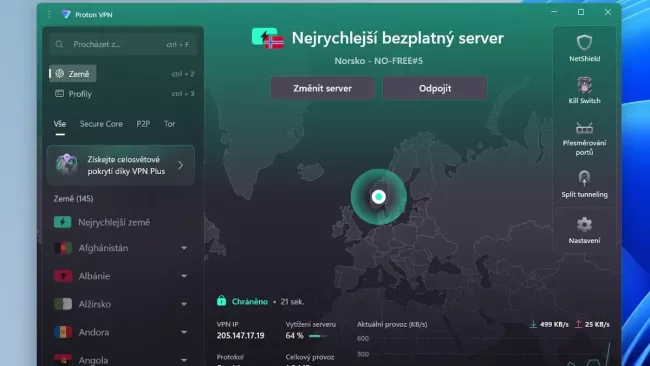Click the 25 KB/s upload value
The width and height of the screenshot is (650, 366).
(x=597, y=324)
